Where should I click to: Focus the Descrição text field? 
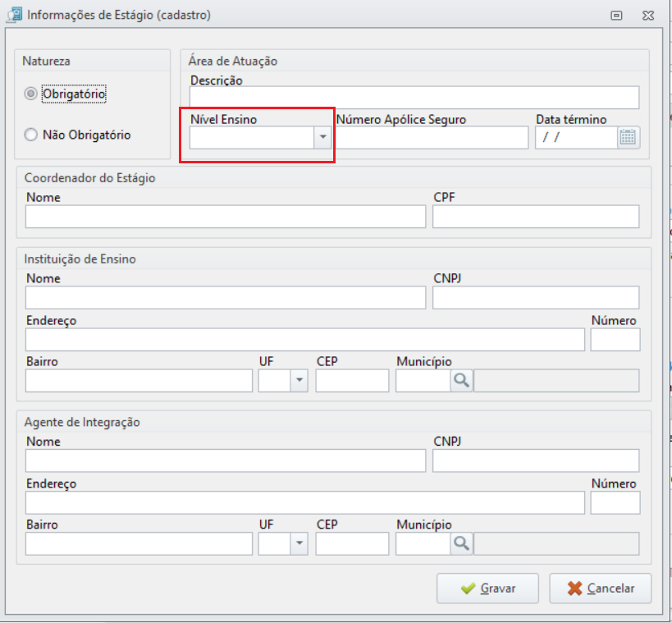pyautogui.click(x=414, y=98)
